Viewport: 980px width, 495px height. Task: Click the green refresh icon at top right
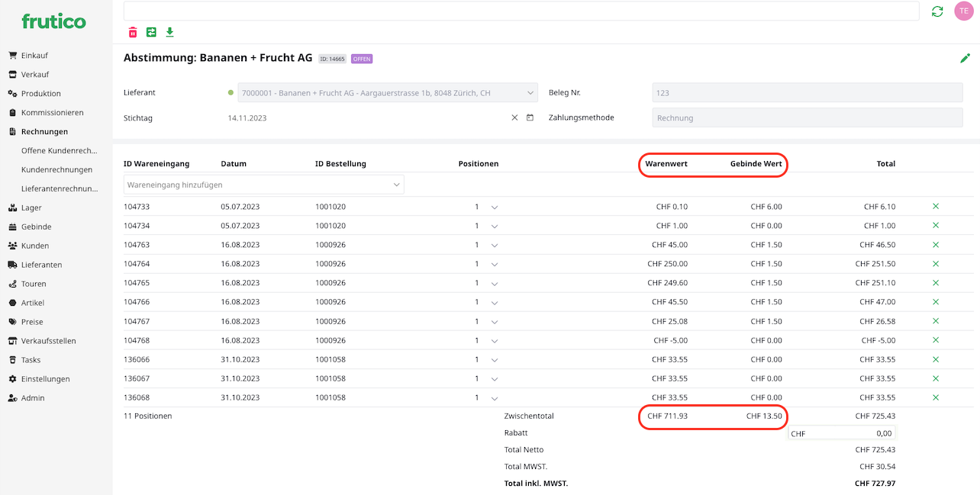point(937,11)
